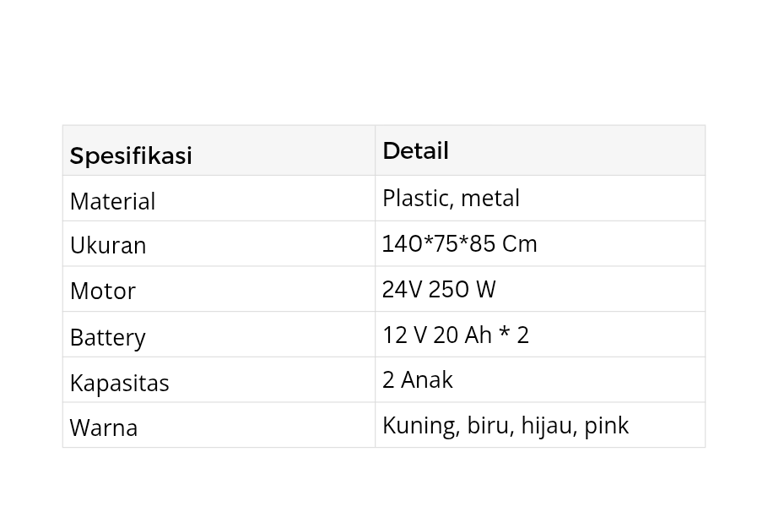Select the 250 W motor wattage text
This screenshot has width=768, height=512.
coord(462,289)
